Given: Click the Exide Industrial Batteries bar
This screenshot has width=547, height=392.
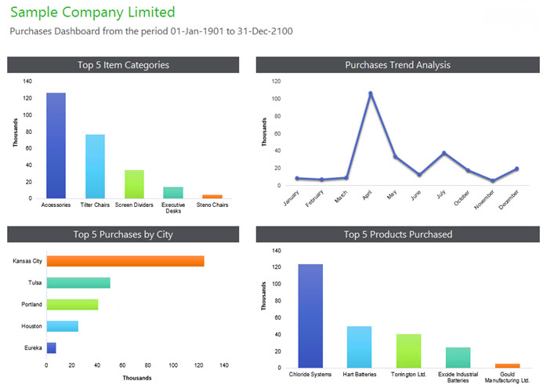Looking at the screenshot, I should click(458, 358).
